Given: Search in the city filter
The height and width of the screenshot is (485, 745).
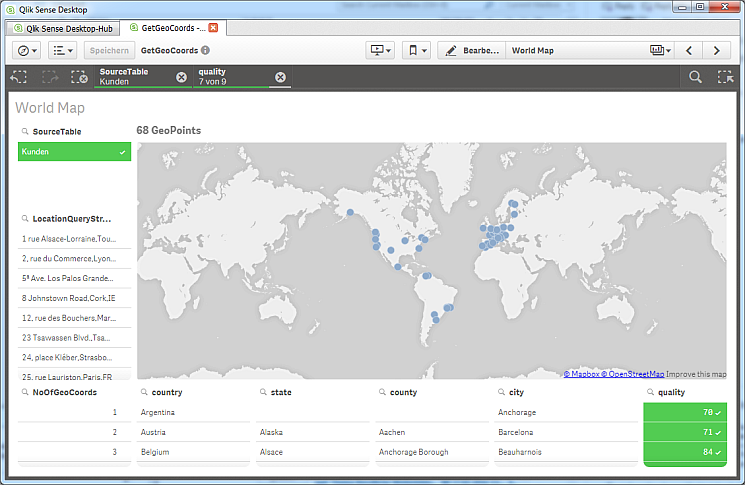Looking at the screenshot, I should pos(501,392).
